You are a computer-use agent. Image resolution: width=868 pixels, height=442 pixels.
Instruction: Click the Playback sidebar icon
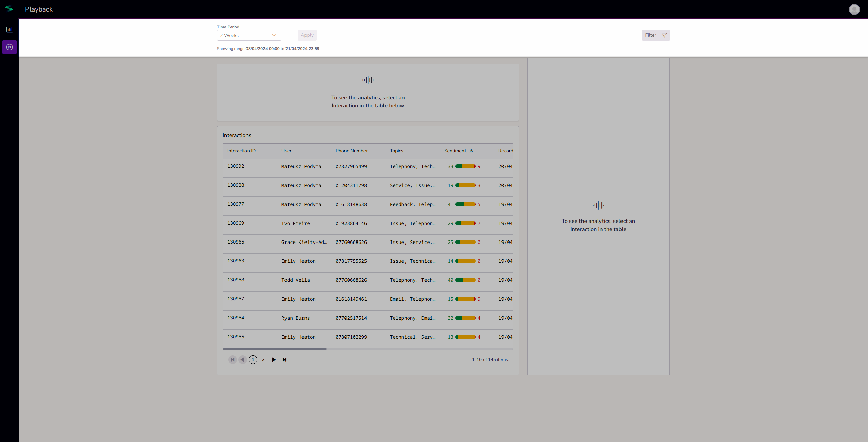(9, 47)
